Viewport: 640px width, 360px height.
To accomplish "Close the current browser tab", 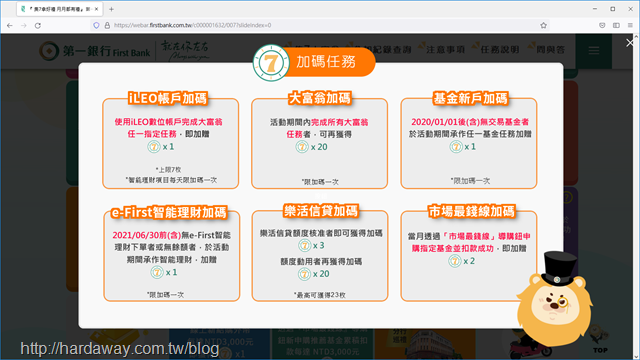I will click(x=96, y=9).
